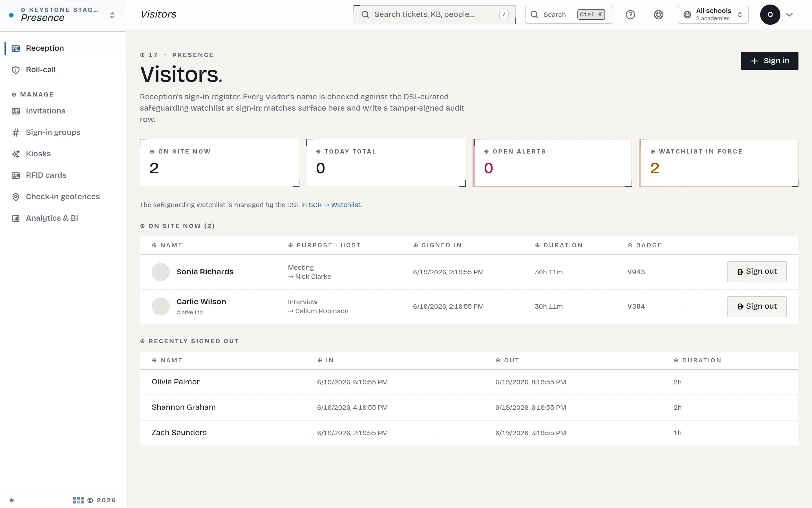Expand the user account chevron
Viewport: 812px width, 508px height.
coord(789,14)
